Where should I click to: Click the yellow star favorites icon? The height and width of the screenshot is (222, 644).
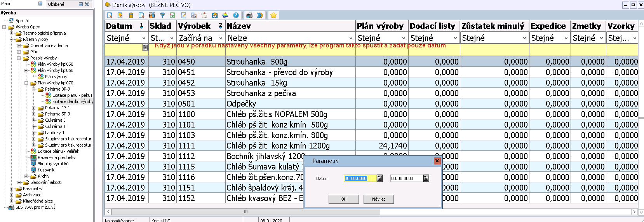[x=273, y=16]
